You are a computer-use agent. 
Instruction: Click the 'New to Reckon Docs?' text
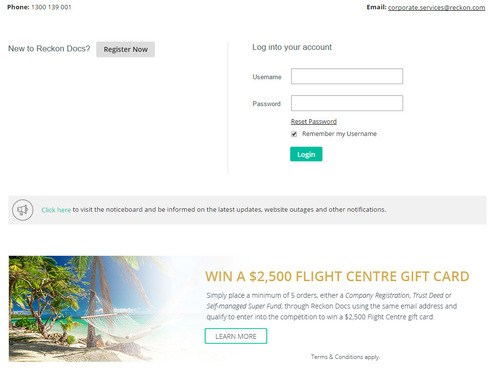[x=49, y=49]
